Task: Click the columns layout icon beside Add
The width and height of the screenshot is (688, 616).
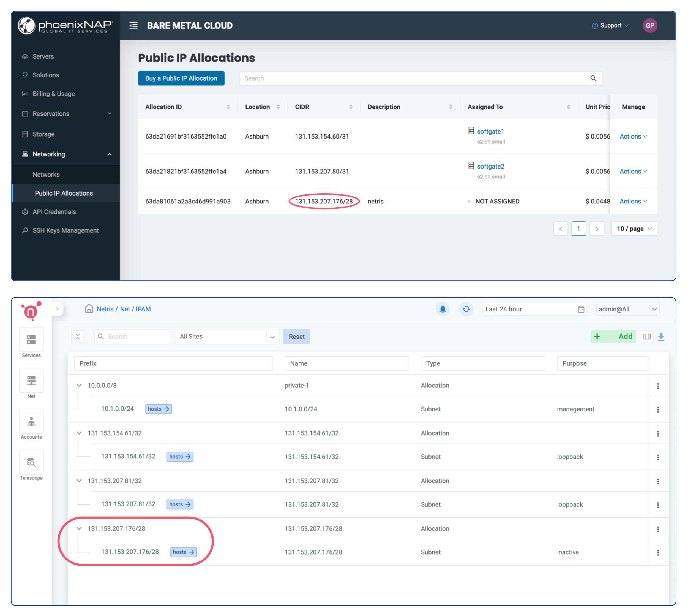Action: coord(647,337)
